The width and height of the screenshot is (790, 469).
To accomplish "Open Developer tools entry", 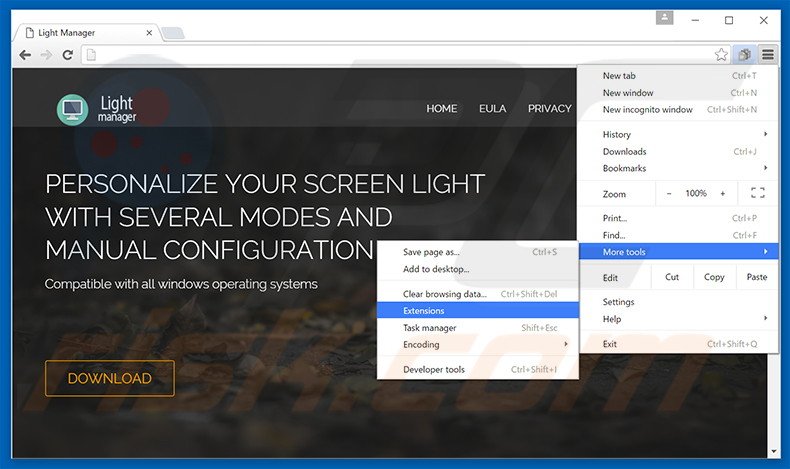I will [x=477, y=369].
